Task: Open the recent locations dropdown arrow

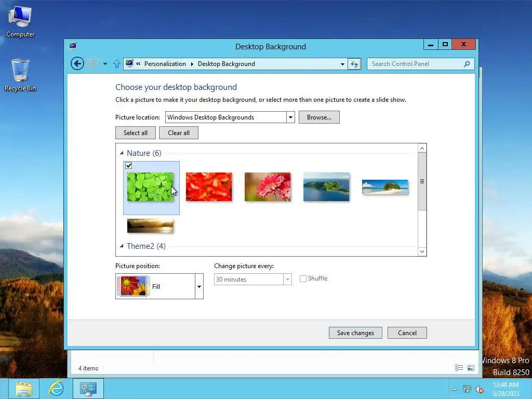Action: [x=105, y=64]
